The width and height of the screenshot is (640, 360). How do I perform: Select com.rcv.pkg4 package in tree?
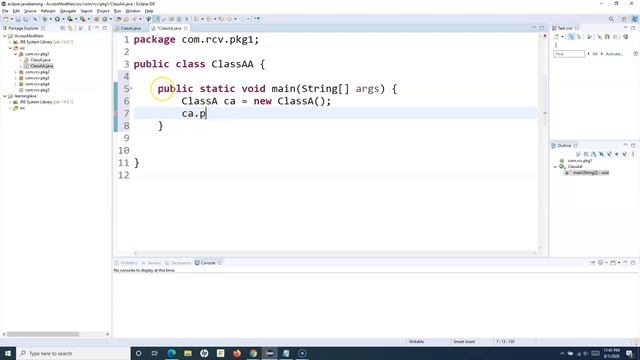pos(37,84)
